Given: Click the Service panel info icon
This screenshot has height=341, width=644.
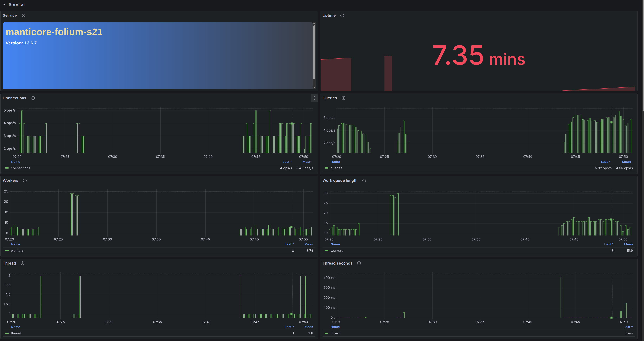Looking at the screenshot, I should (23, 16).
